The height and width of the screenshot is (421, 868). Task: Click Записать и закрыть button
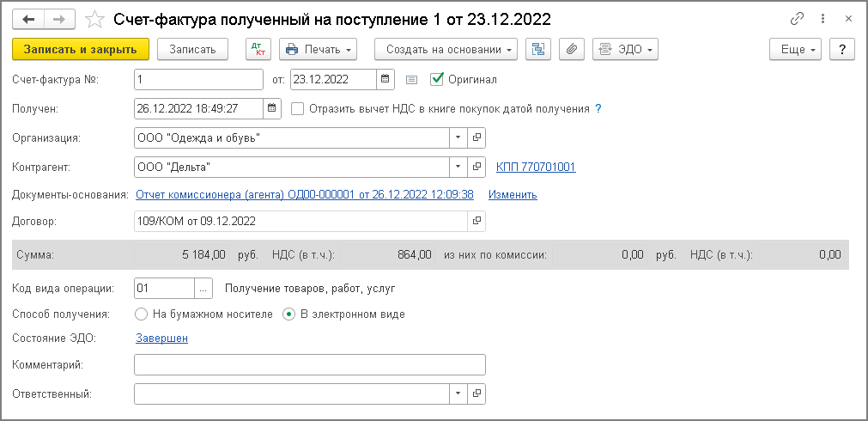pos(81,50)
